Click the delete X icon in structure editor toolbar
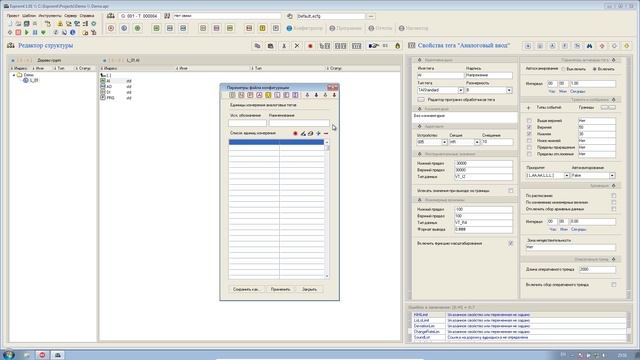The image size is (640, 360). (x=297, y=46)
